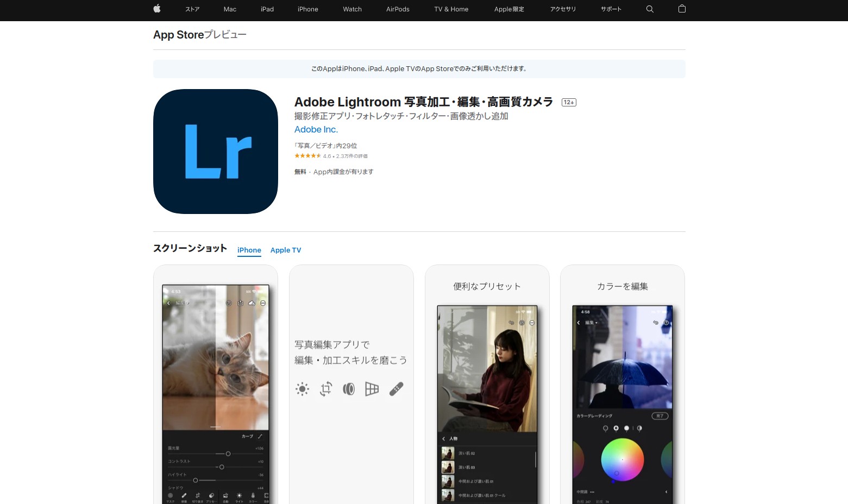Open the サポート support link
This screenshot has width=848, height=504.
[x=611, y=9]
